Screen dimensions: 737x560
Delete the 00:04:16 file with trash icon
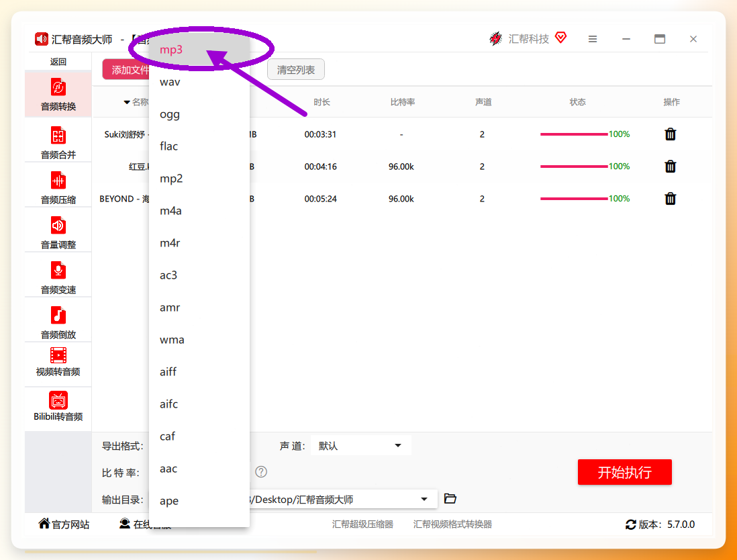point(671,167)
